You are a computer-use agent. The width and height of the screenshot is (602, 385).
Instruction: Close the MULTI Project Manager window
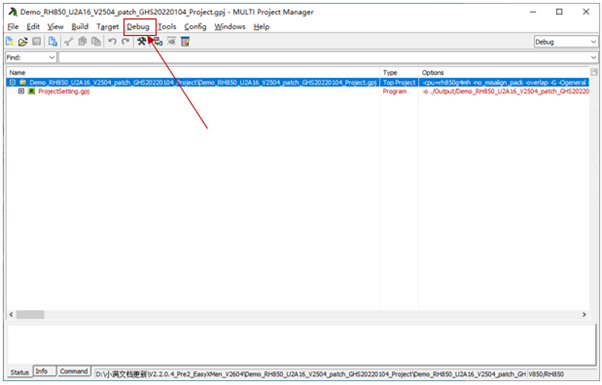tap(586, 12)
